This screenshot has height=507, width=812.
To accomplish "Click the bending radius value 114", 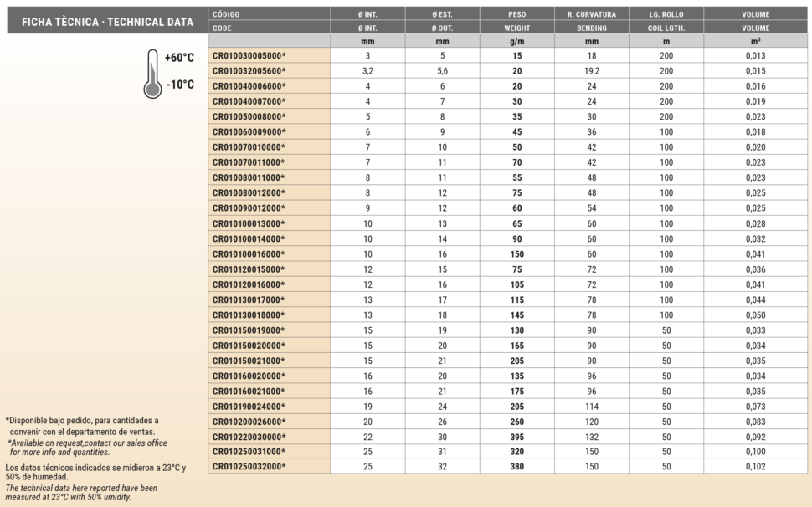I will pos(591,407).
